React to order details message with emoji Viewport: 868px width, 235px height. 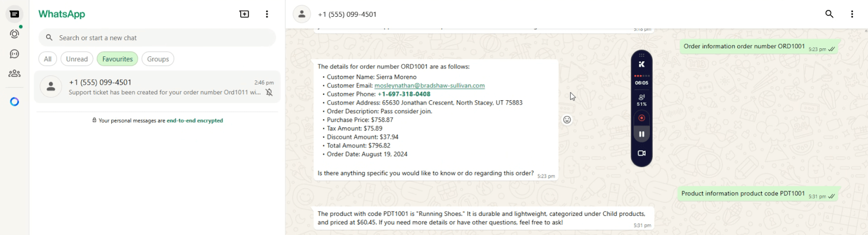coord(567,120)
